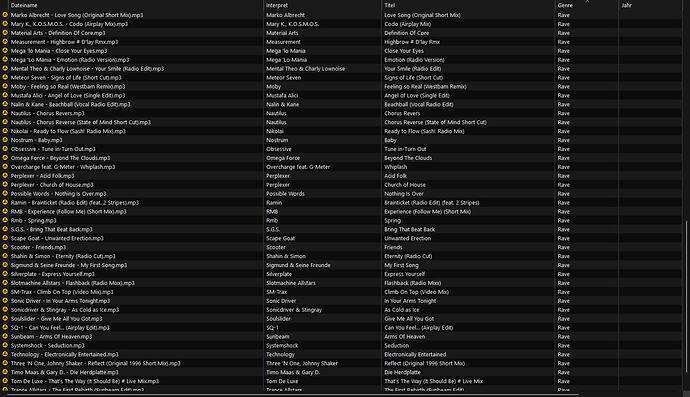Click Titel cell Die Herdplatte

pyautogui.click(x=402, y=372)
